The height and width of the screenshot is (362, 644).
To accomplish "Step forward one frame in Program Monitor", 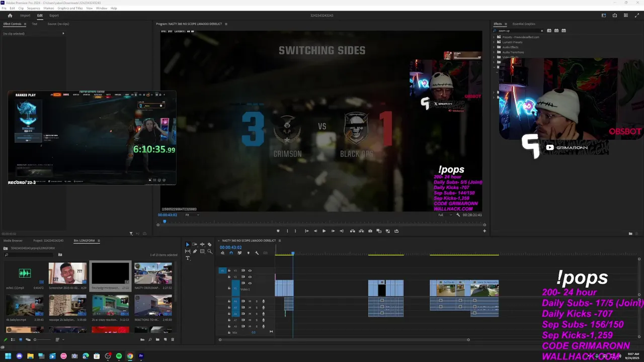I will point(333,231).
